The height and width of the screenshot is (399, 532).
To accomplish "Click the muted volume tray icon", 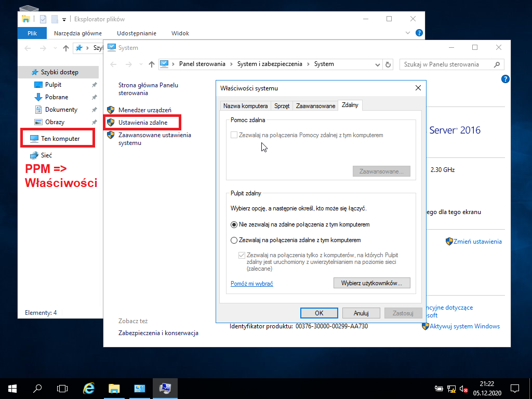I will tap(463, 389).
